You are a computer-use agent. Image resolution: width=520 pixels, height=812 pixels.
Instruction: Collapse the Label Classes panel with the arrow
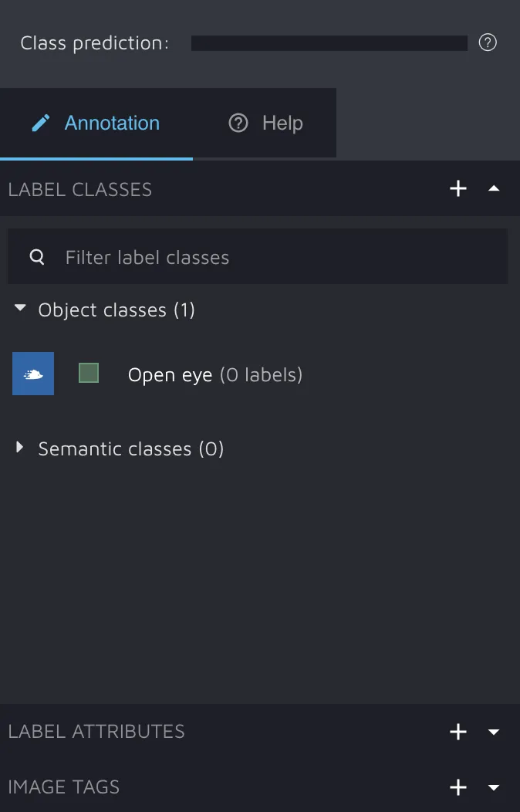[x=495, y=189]
